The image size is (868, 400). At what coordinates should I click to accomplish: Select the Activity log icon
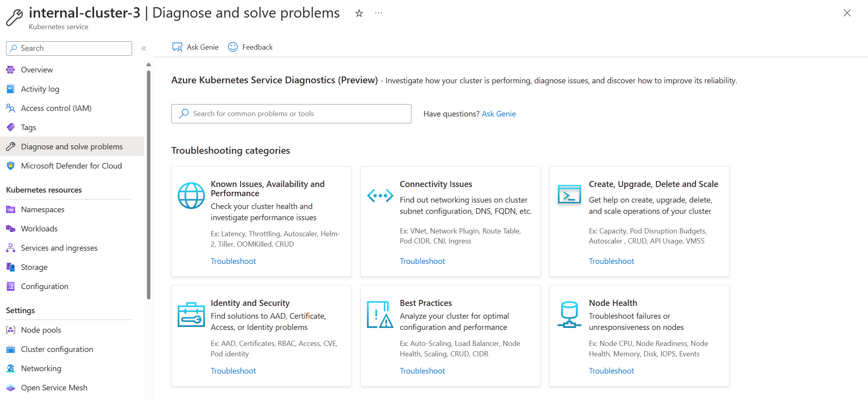click(11, 88)
